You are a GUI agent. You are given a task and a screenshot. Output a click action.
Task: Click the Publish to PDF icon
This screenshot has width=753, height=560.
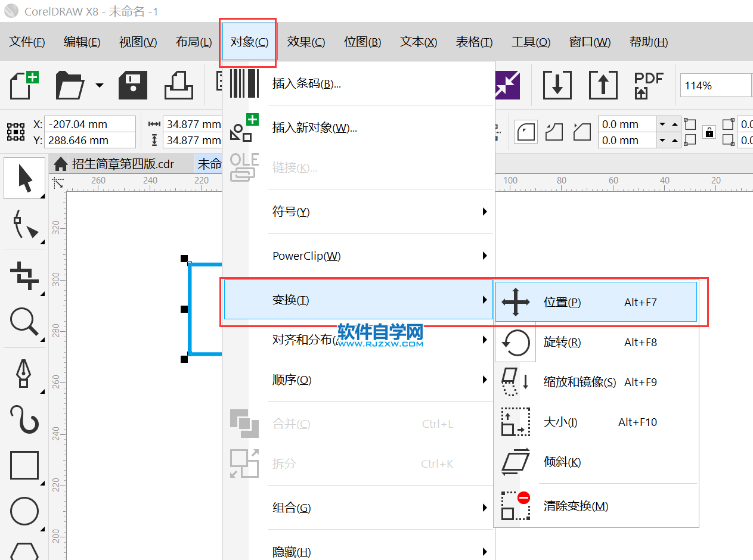pos(649,85)
